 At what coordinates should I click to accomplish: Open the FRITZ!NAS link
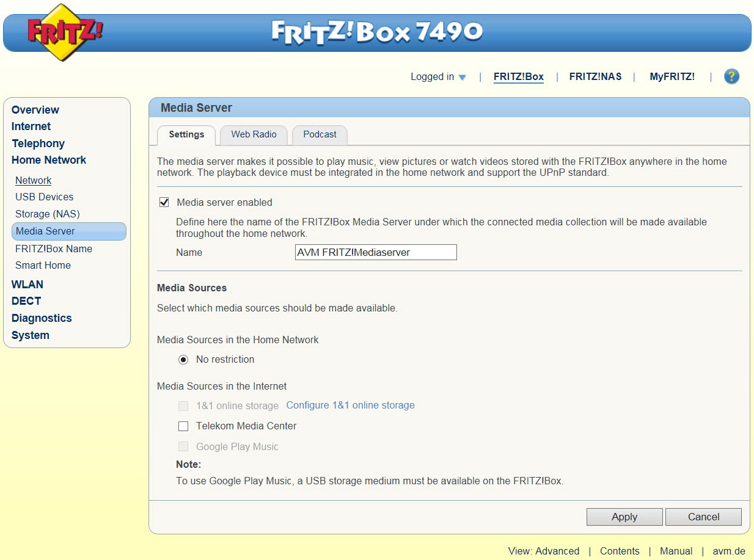click(x=596, y=77)
